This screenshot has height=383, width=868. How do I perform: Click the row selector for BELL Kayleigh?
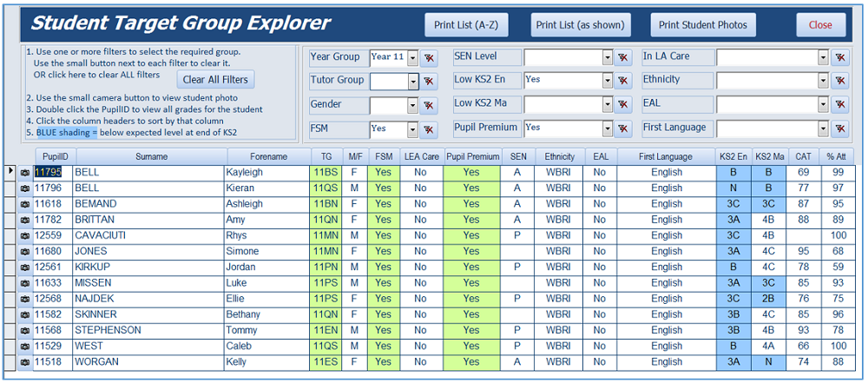10,173
